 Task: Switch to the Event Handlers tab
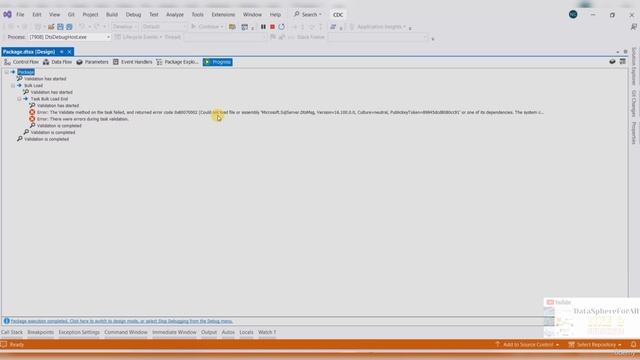[132, 62]
